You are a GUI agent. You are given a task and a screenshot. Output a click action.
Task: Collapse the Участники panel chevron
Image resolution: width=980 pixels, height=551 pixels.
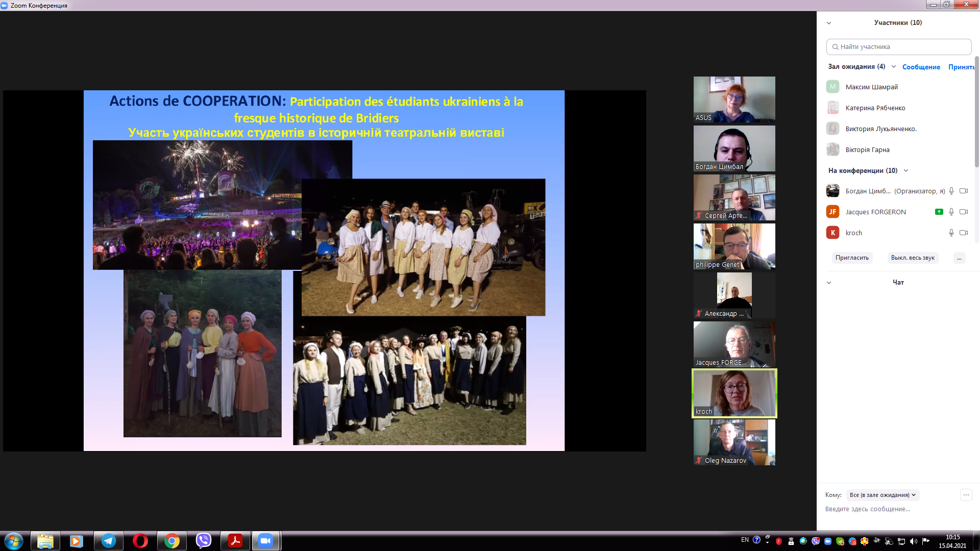coord(829,23)
